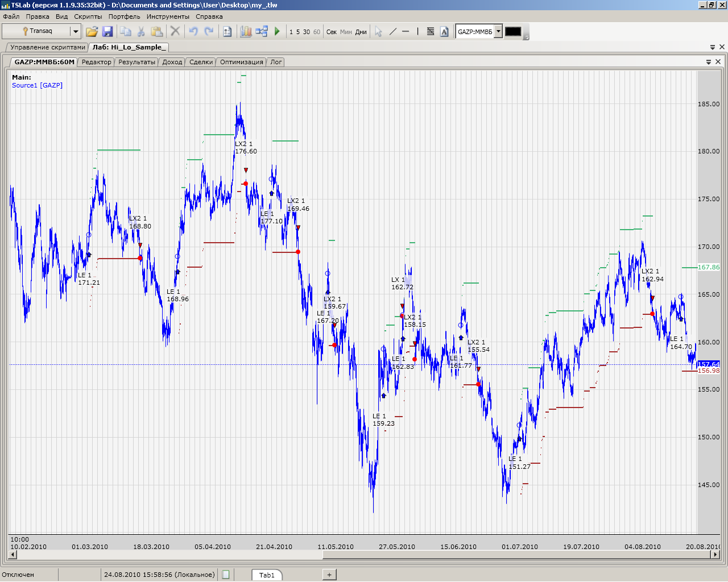Open the log notepad icon in status bar
Screen dimensions: 728x582
coord(226,575)
